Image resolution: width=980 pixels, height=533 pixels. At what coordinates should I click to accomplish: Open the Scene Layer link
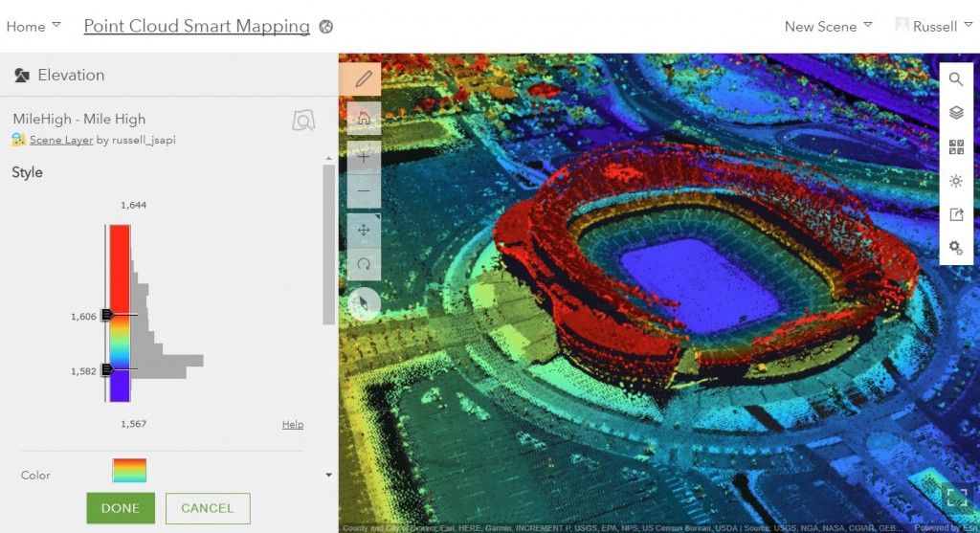(x=61, y=140)
